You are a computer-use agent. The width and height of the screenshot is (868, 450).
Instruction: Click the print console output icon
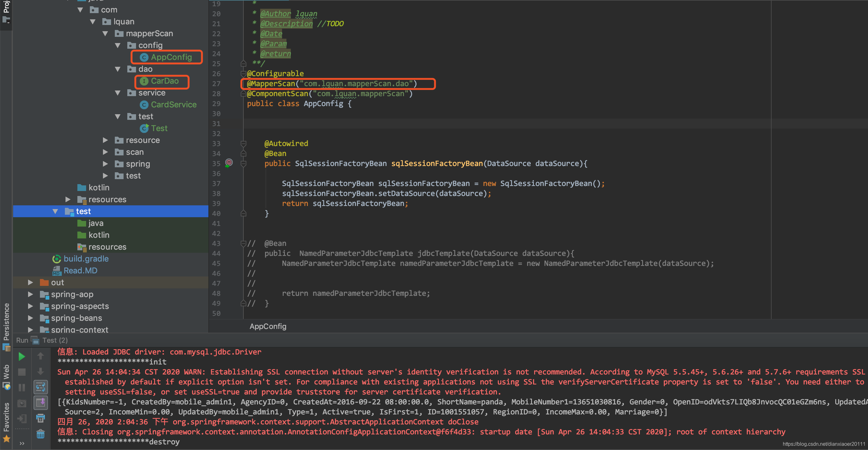point(41,418)
